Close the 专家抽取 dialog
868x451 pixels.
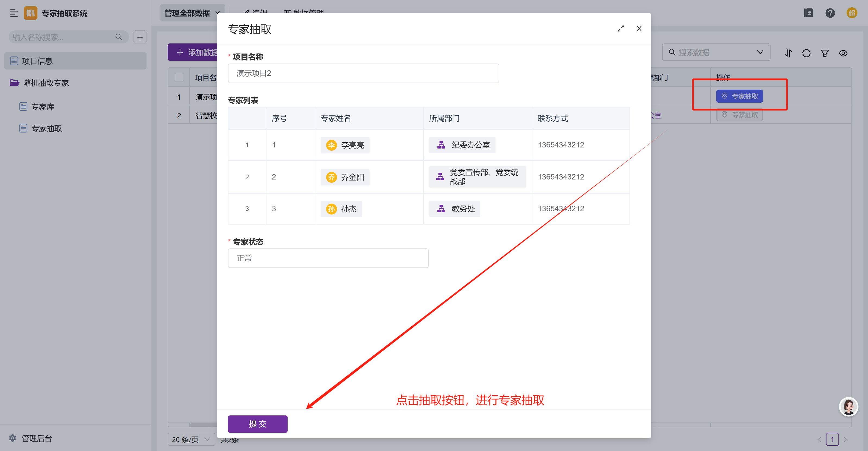639,29
